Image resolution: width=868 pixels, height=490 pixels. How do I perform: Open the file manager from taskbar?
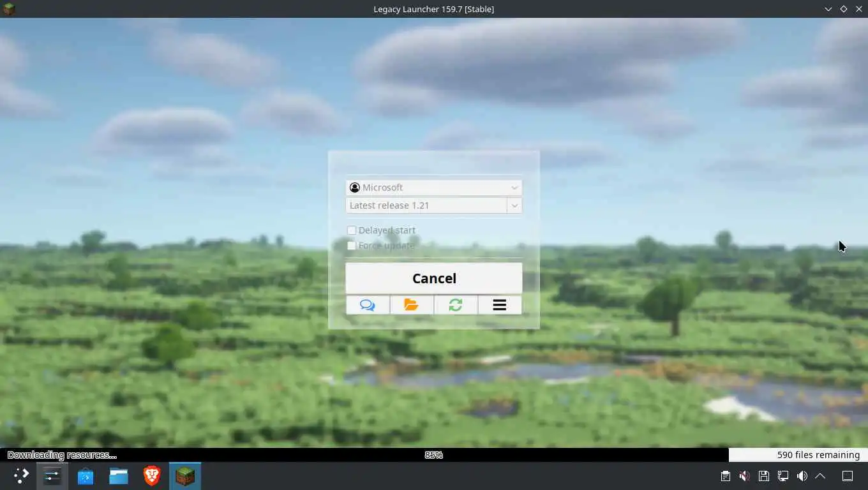pos(119,476)
